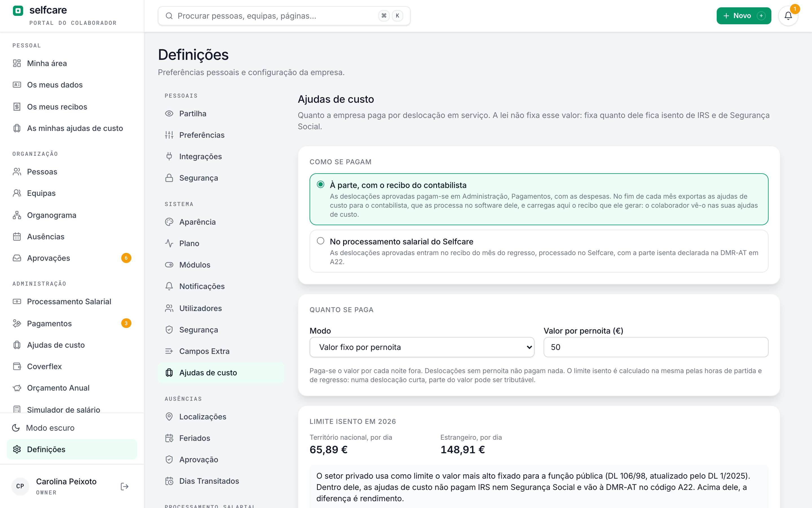Go to Equipas page
The width and height of the screenshot is (812, 508).
(x=72, y=193)
